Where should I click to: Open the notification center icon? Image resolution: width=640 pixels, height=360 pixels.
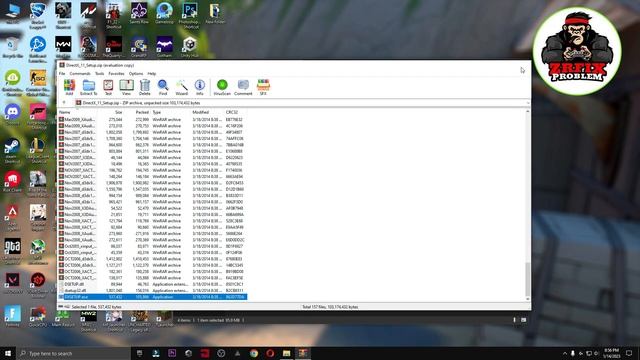click(x=629, y=353)
